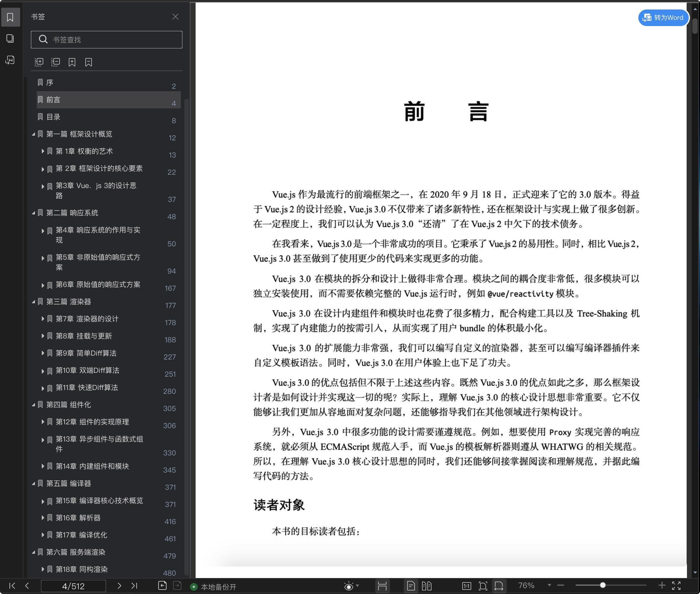Open bookmark 前言
The height and width of the screenshot is (594, 700).
[108, 100]
